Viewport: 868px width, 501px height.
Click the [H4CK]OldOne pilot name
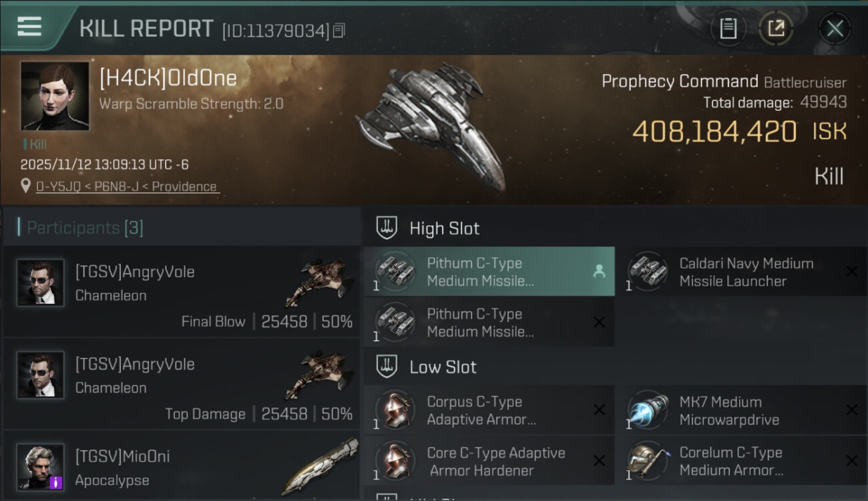168,78
